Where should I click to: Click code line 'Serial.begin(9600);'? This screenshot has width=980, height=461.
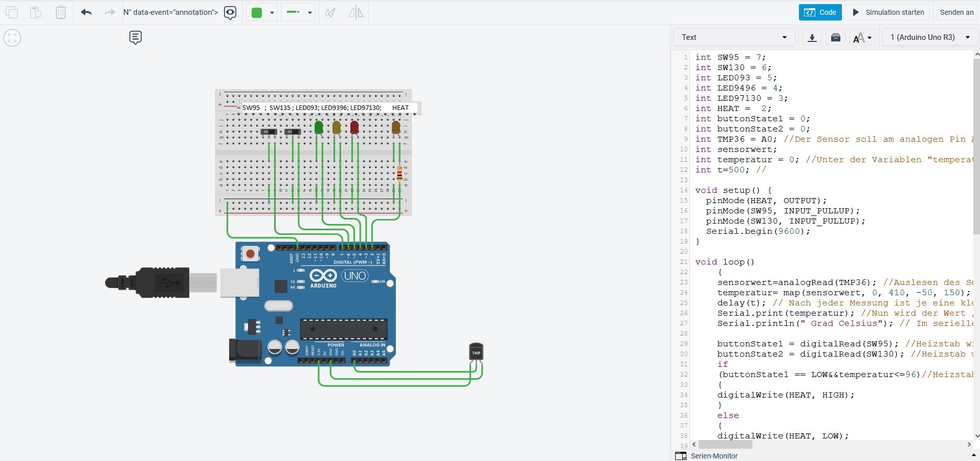[x=758, y=231]
